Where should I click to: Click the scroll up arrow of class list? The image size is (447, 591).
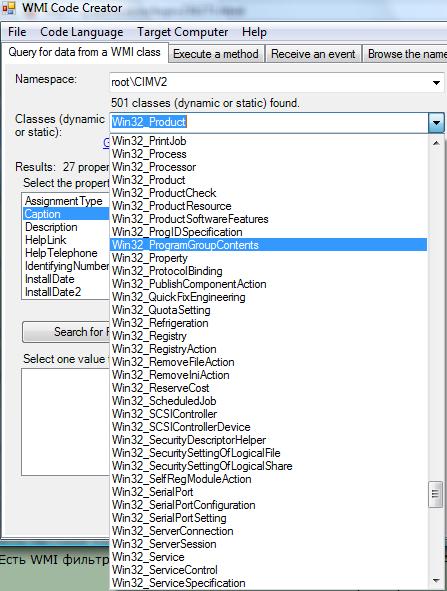pyautogui.click(x=436, y=143)
